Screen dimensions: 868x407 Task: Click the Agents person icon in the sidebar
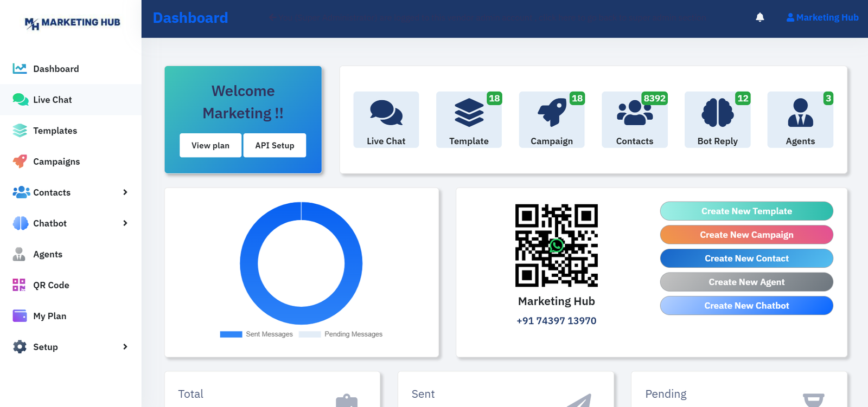click(x=19, y=254)
